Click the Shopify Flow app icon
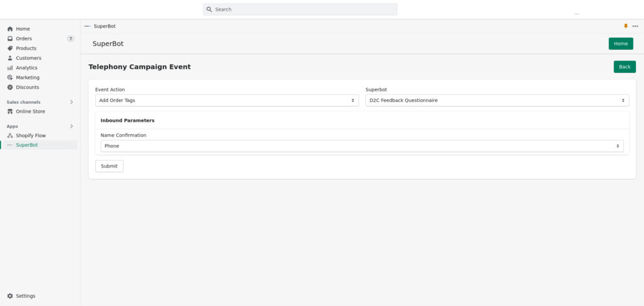 10,135
